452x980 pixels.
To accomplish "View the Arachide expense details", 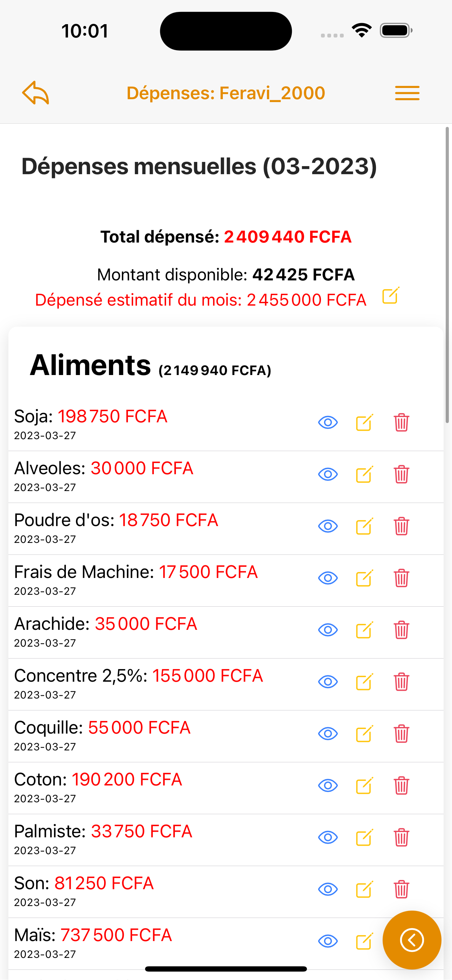I will tap(328, 630).
